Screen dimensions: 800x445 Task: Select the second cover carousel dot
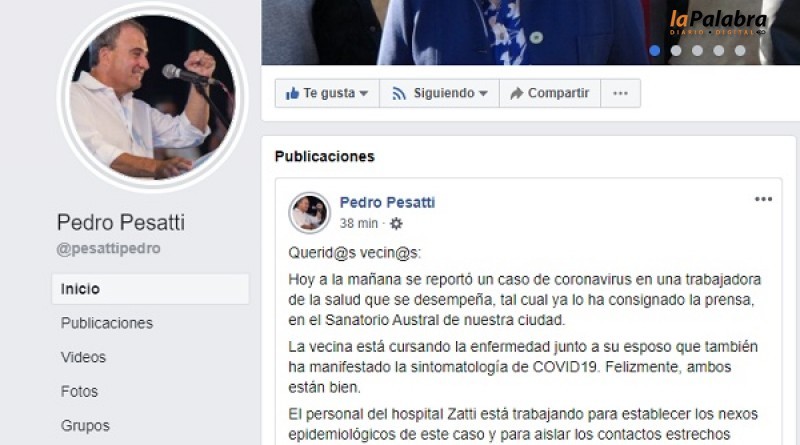click(676, 51)
